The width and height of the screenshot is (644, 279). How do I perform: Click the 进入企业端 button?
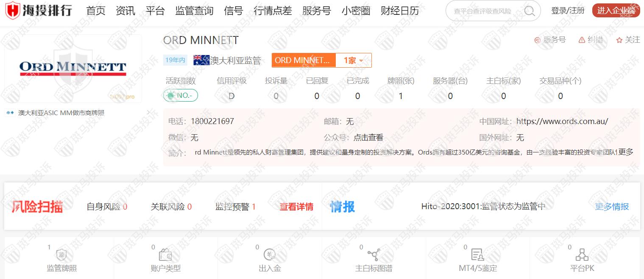click(616, 11)
